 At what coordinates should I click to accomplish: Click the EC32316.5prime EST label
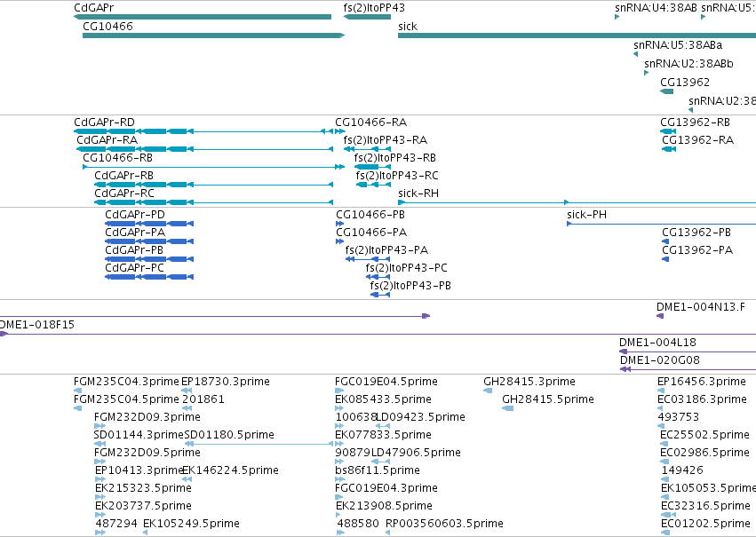[705, 506]
